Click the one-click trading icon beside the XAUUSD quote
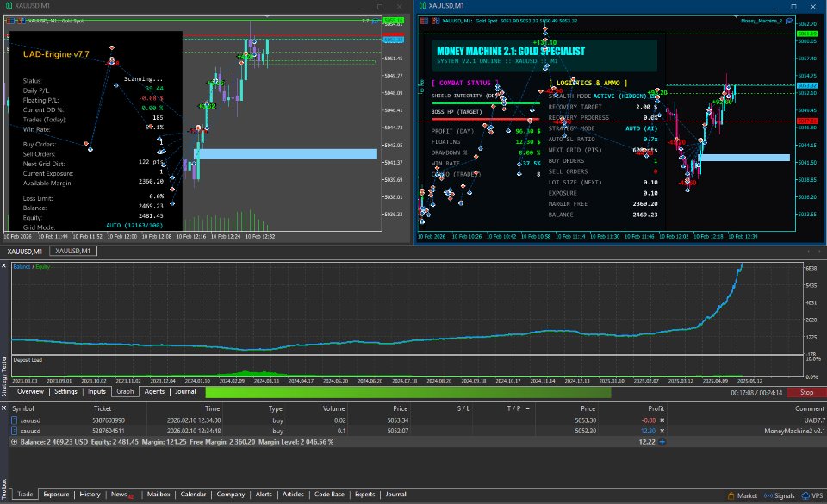827x504 pixels. pos(435,20)
